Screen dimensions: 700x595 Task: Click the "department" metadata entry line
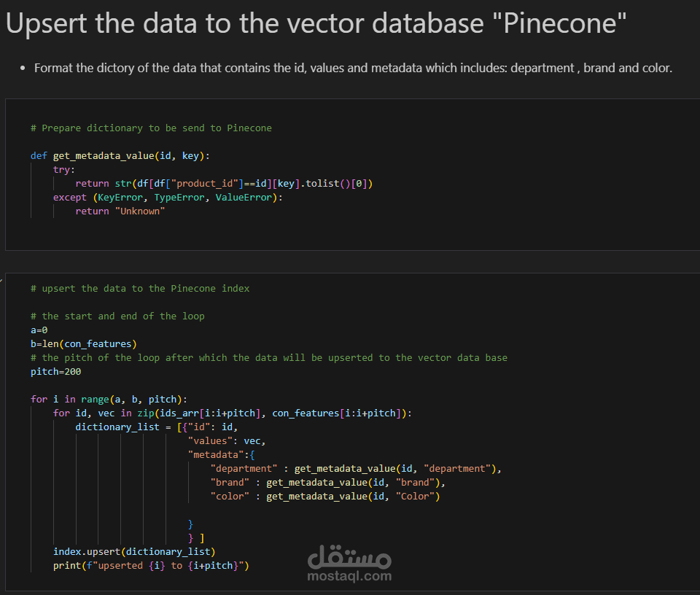pos(355,469)
